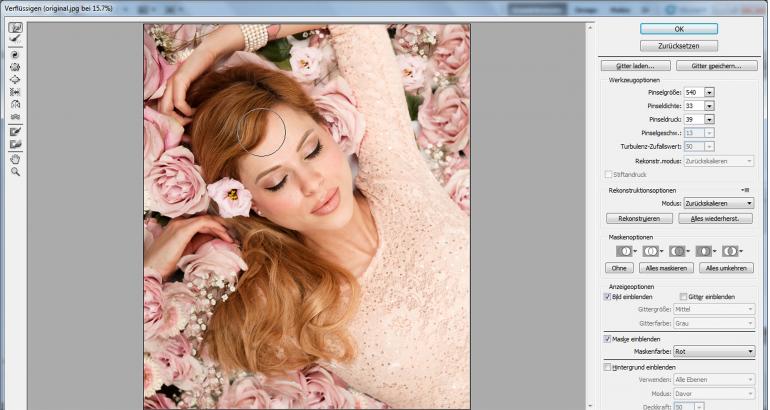Open the first mask option: replace selection
This screenshot has height=410, width=770.
[627, 251]
